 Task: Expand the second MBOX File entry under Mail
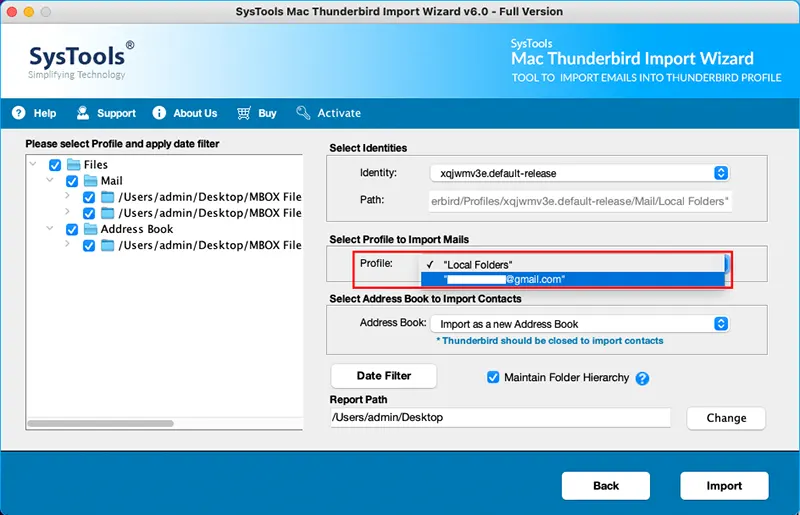(x=67, y=211)
